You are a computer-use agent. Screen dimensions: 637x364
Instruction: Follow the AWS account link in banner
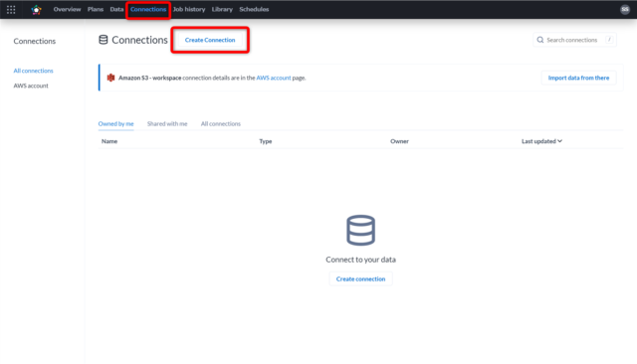click(274, 78)
